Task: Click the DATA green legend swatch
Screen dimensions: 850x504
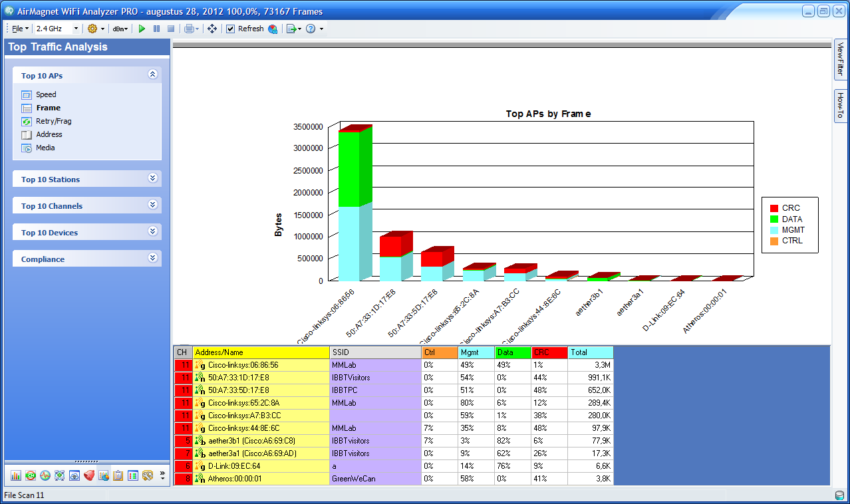Action: pos(774,219)
